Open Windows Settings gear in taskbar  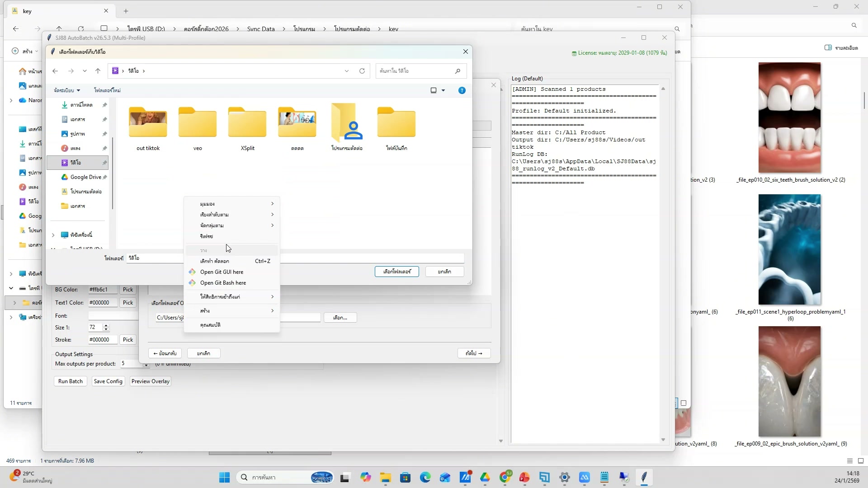click(x=564, y=477)
